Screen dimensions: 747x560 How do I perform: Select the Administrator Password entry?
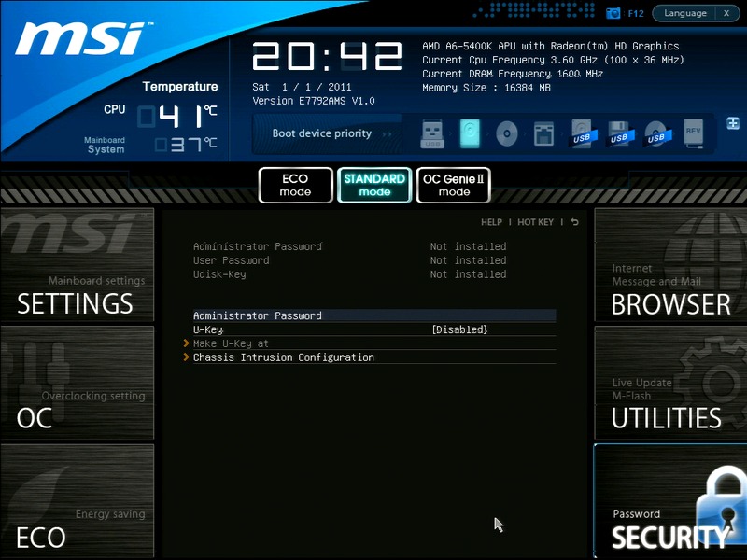tap(258, 315)
